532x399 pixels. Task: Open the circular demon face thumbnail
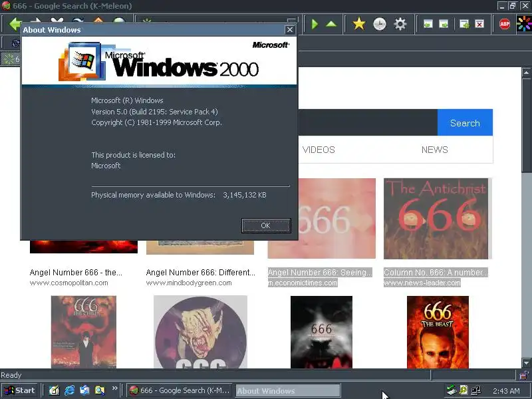pyautogui.click(x=201, y=332)
